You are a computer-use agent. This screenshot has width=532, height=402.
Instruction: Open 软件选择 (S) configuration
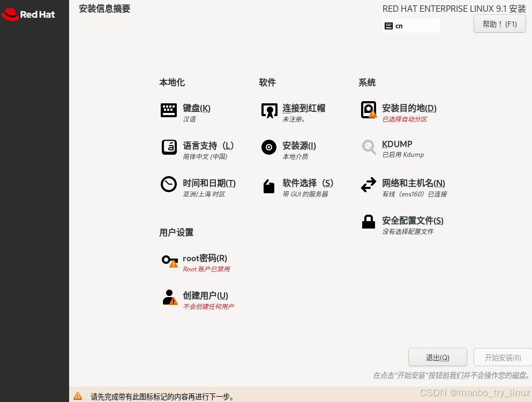point(308,183)
